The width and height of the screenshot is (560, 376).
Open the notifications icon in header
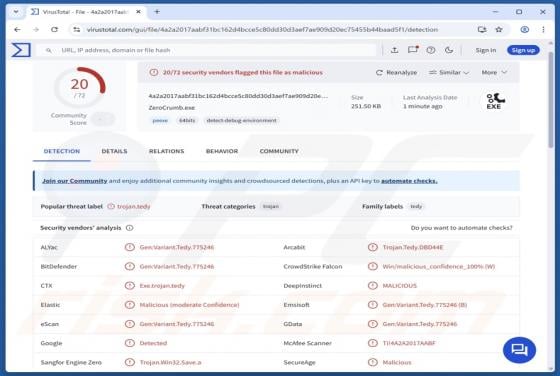[413, 50]
